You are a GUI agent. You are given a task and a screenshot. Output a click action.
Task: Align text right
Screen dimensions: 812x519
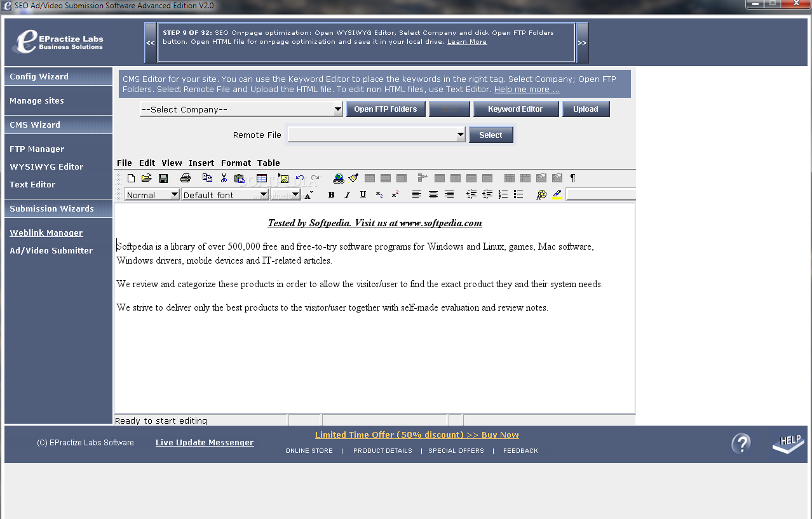point(449,195)
